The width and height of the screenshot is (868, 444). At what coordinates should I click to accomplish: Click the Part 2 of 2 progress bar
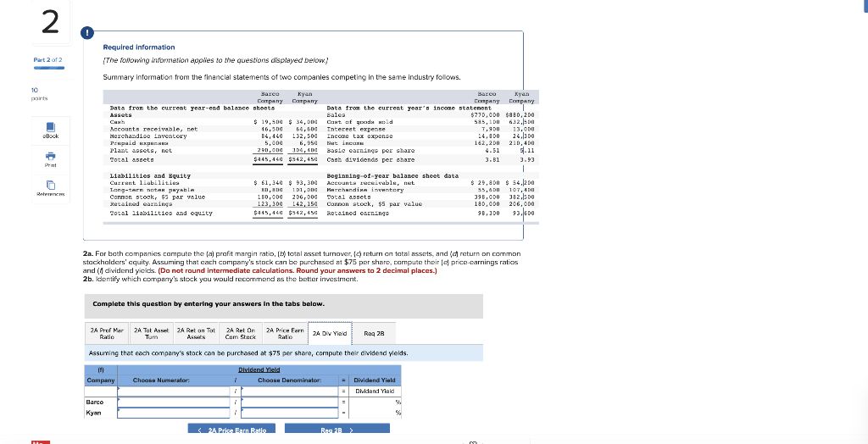click(x=48, y=68)
